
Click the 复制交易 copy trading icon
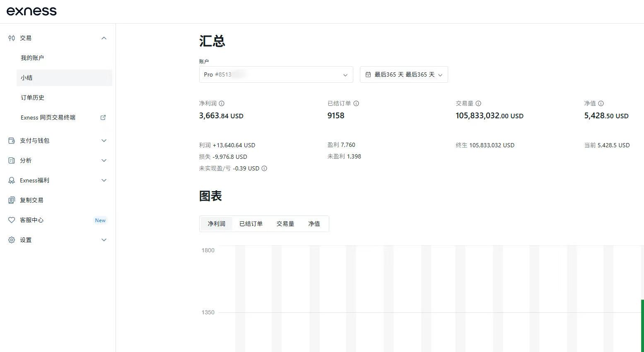[x=12, y=200]
